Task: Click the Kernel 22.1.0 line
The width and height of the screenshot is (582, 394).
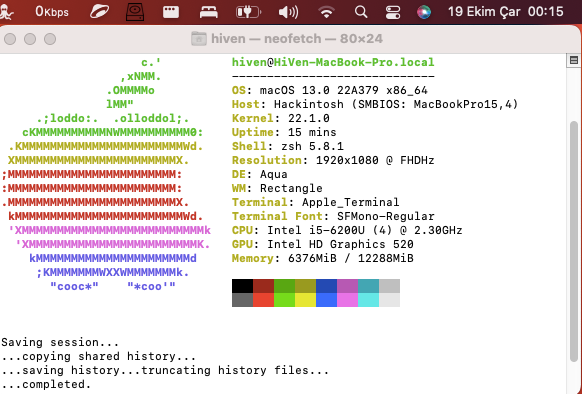Action: click(281, 118)
